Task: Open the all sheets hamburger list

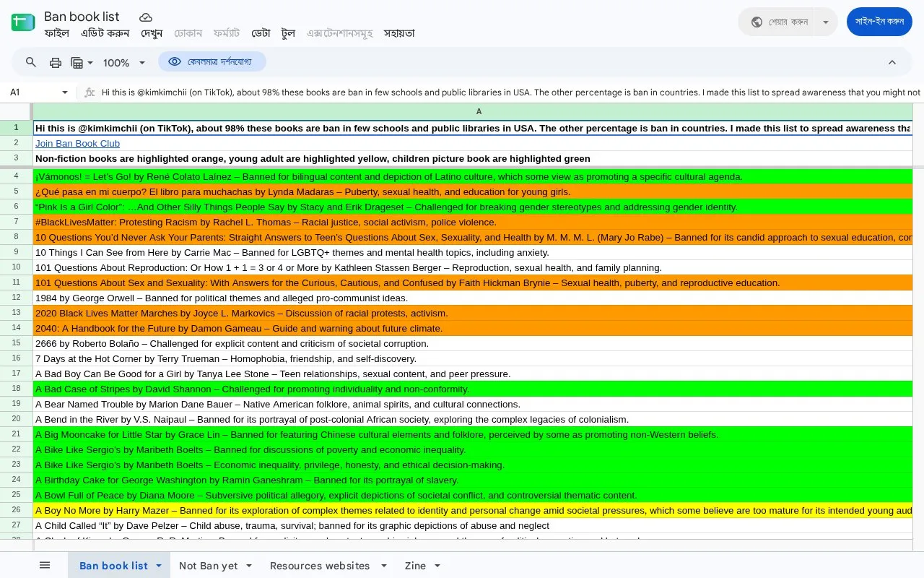Action: [45, 565]
